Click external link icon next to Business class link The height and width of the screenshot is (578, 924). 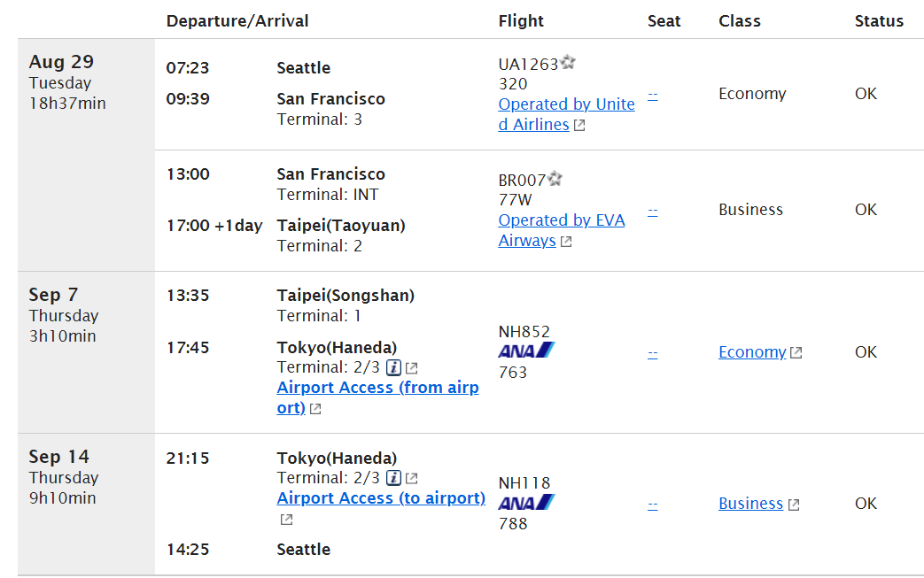794,505
